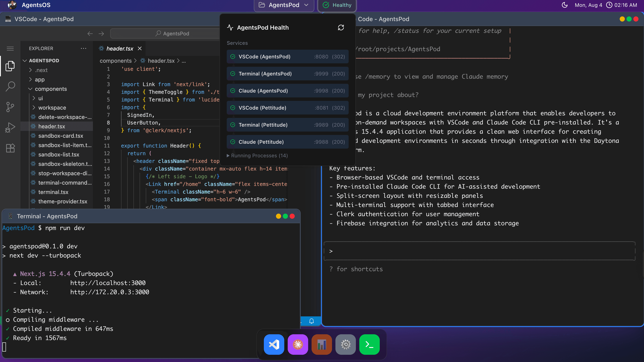
Task: Open the green terminal app from the dock
Action: [x=369, y=345]
